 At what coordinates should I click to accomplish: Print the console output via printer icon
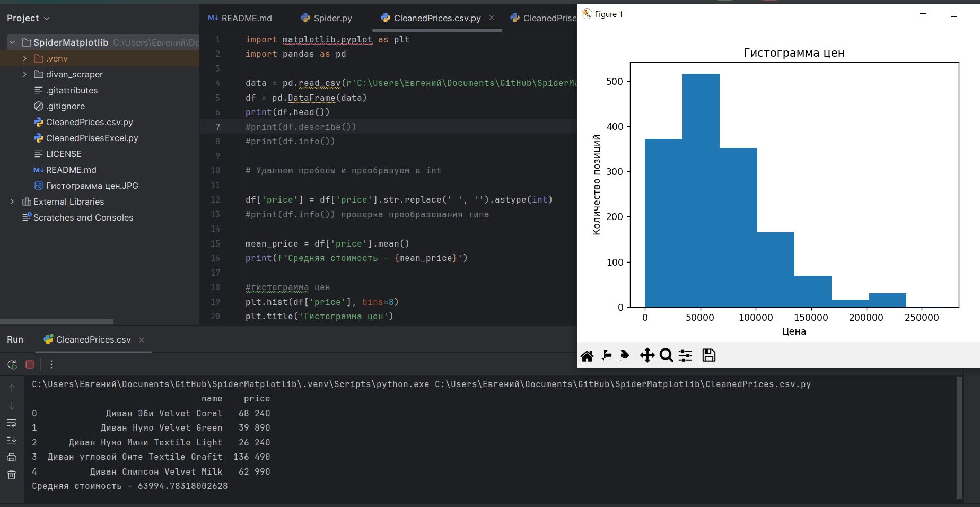[x=12, y=457]
